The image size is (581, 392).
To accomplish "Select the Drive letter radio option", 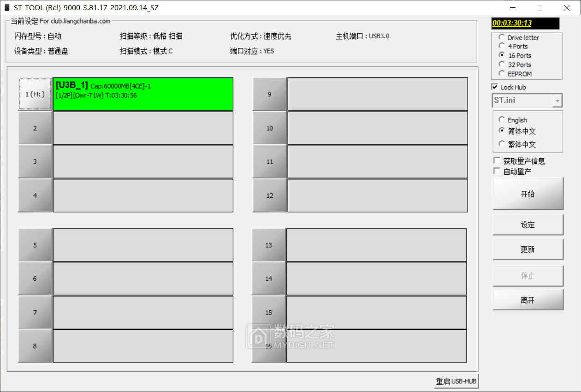I will (x=502, y=37).
